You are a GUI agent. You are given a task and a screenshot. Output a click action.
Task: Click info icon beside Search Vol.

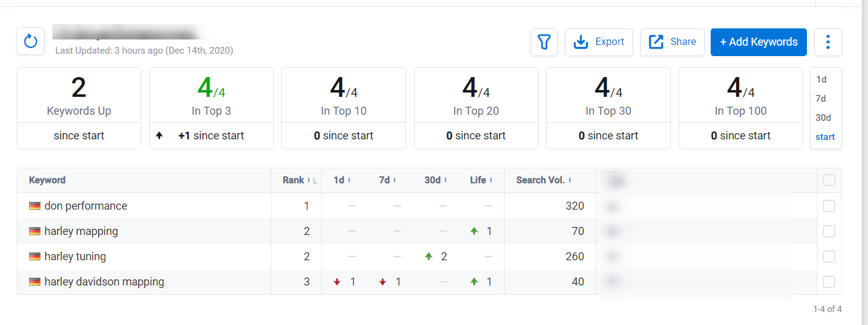[569, 180]
